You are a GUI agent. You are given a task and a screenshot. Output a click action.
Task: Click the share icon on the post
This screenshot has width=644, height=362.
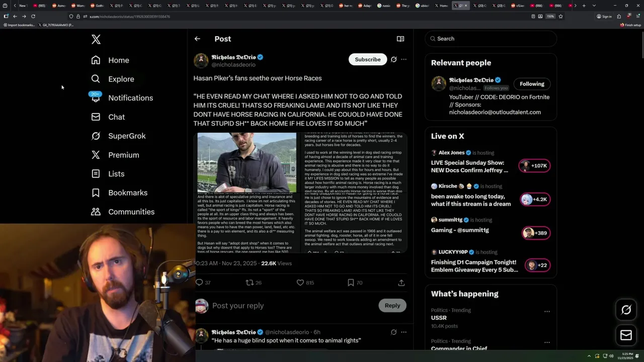click(401, 283)
